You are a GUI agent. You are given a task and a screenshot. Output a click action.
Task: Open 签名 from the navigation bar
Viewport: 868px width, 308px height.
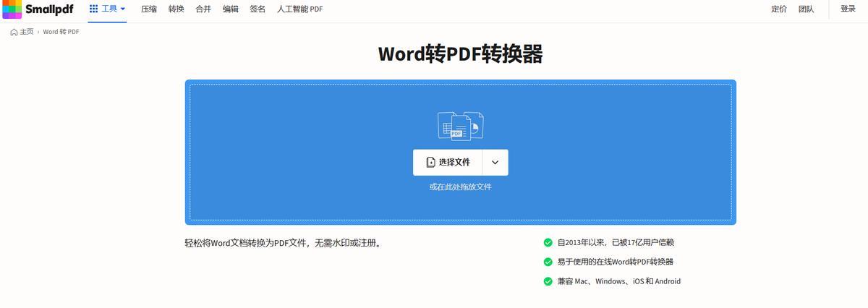258,9
